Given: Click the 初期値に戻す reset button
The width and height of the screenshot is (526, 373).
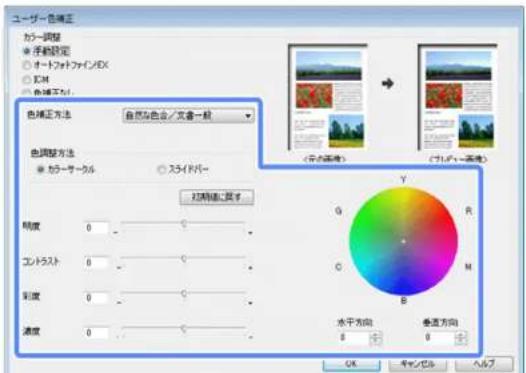Looking at the screenshot, I should pos(217,197).
